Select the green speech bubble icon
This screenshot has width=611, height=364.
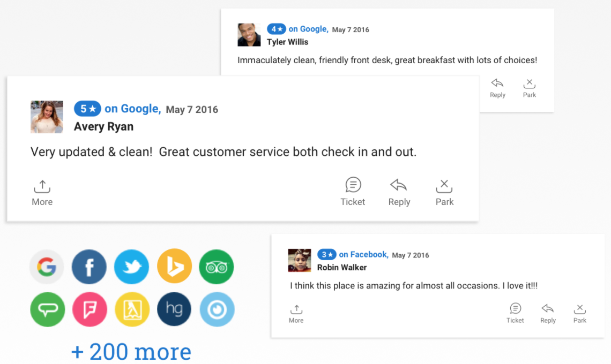point(48,309)
